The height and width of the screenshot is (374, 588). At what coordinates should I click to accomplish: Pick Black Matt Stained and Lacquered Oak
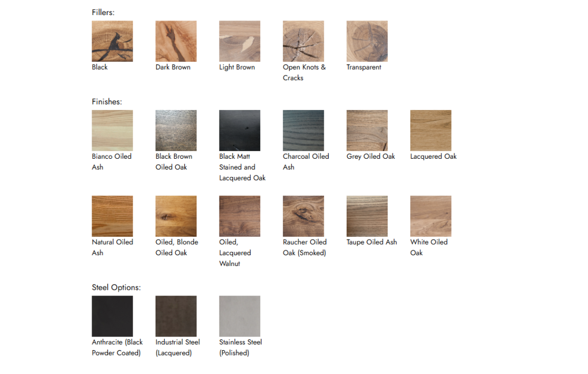pyautogui.click(x=239, y=131)
